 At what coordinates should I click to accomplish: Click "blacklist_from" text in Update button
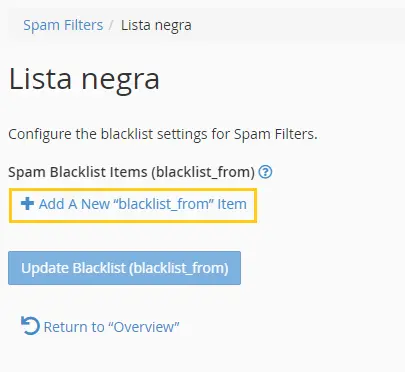(178, 268)
